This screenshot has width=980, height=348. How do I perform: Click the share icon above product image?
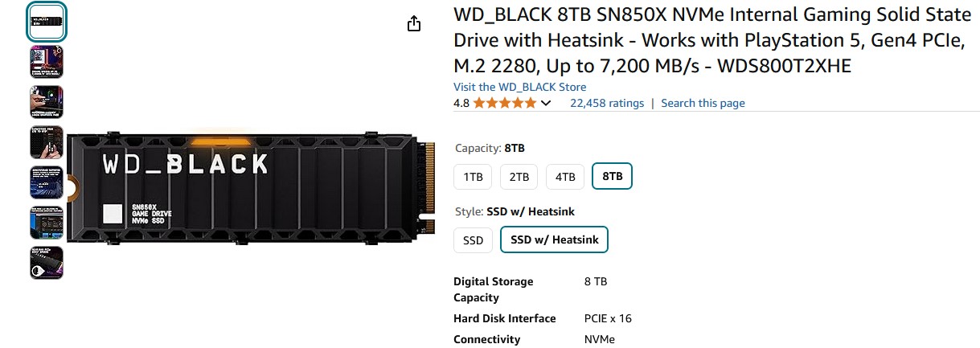(414, 24)
